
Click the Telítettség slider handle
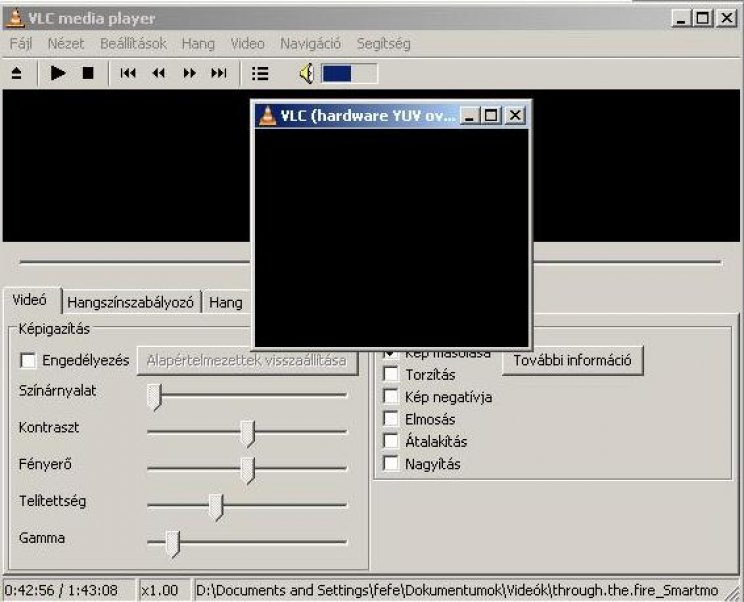click(x=216, y=507)
